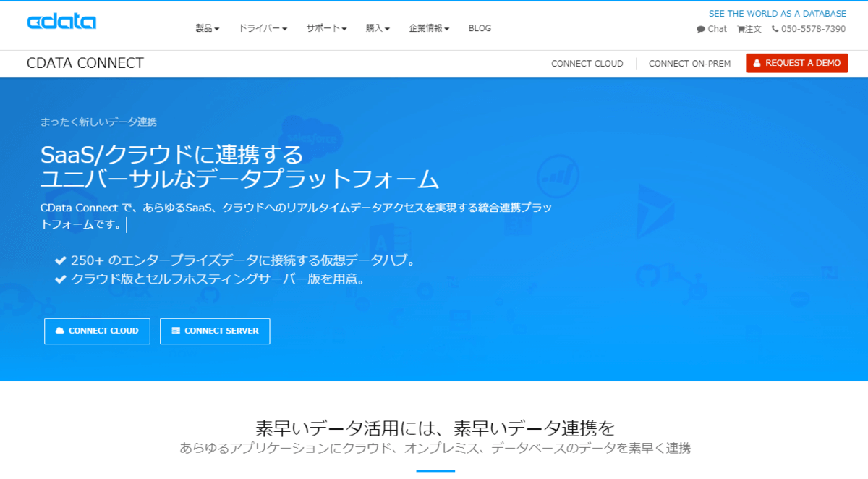Click the CONNECT SERVER hero button
Image resolution: width=868 pixels, height=479 pixels.
pos(215,331)
